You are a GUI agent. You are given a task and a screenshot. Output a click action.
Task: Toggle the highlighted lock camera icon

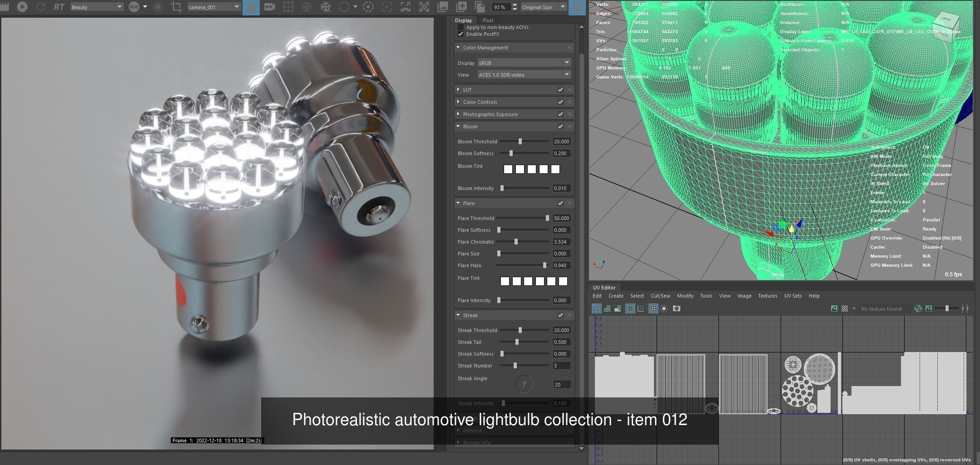pyautogui.click(x=251, y=7)
